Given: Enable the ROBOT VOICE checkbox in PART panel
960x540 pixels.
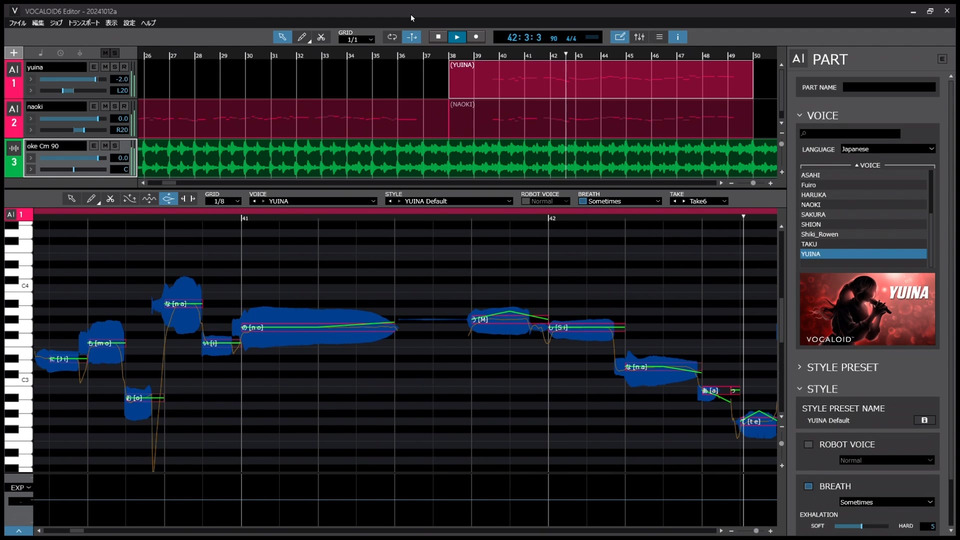Looking at the screenshot, I should click(x=808, y=444).
